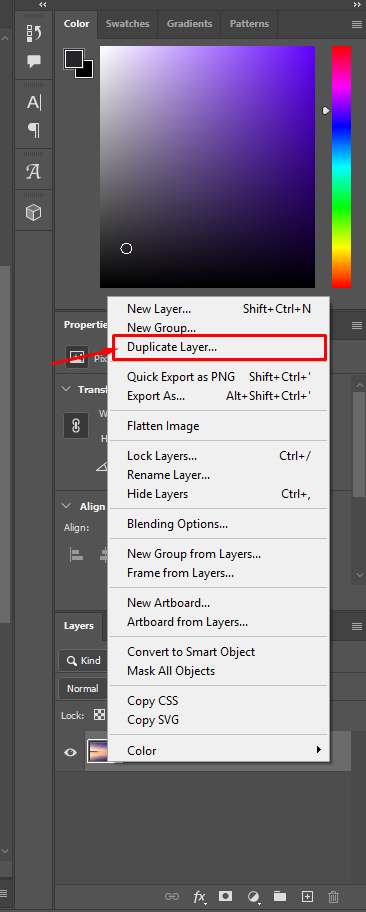Viewport: 366px width, 912px height.
Task: Collapse the Align section chevron
Action: click(x=67, y=507)
